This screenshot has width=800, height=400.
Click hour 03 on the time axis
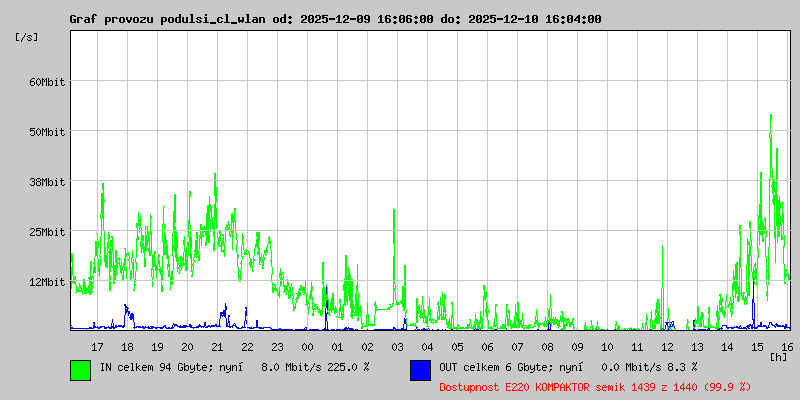click(397, 346)
